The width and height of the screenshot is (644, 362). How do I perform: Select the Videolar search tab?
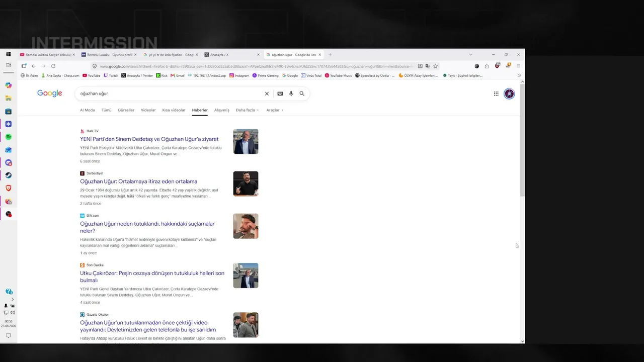(x=148, y=110)
